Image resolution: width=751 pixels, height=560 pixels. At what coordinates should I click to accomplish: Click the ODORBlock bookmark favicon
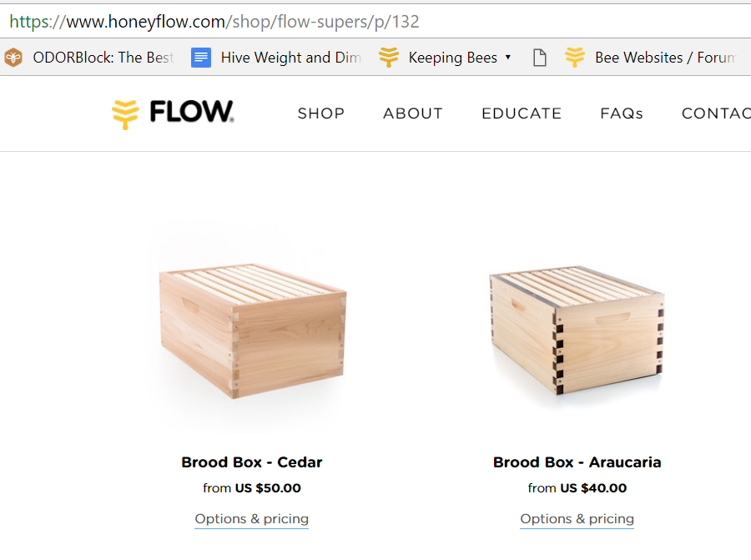tap(13, 58)
